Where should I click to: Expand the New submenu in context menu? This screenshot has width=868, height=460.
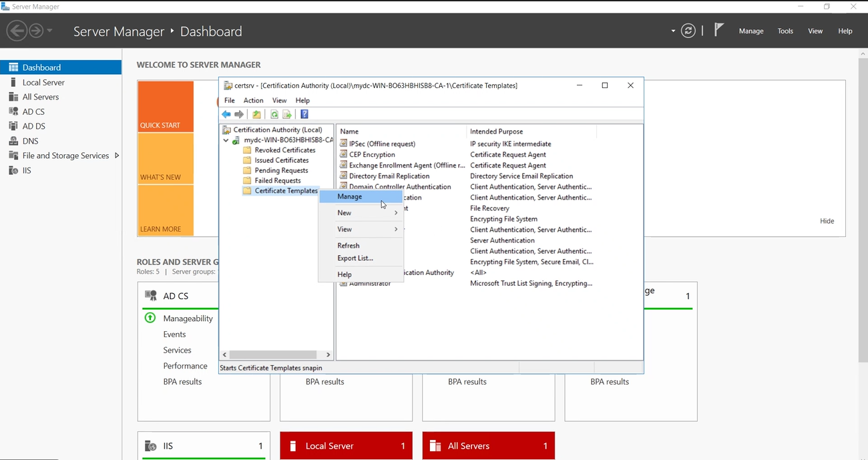coord(361,213)
